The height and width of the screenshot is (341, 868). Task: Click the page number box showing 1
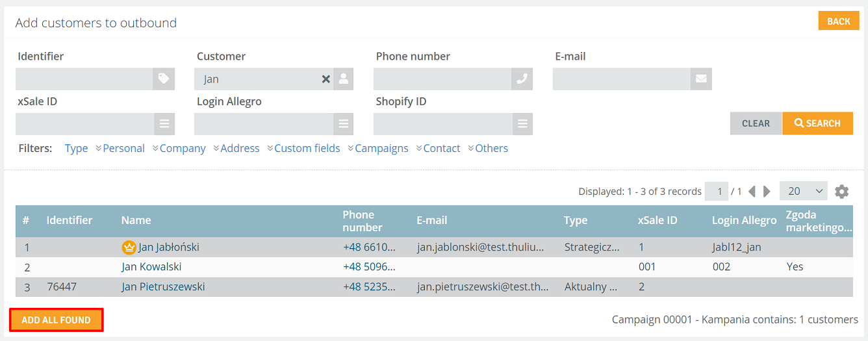point(718,192)
